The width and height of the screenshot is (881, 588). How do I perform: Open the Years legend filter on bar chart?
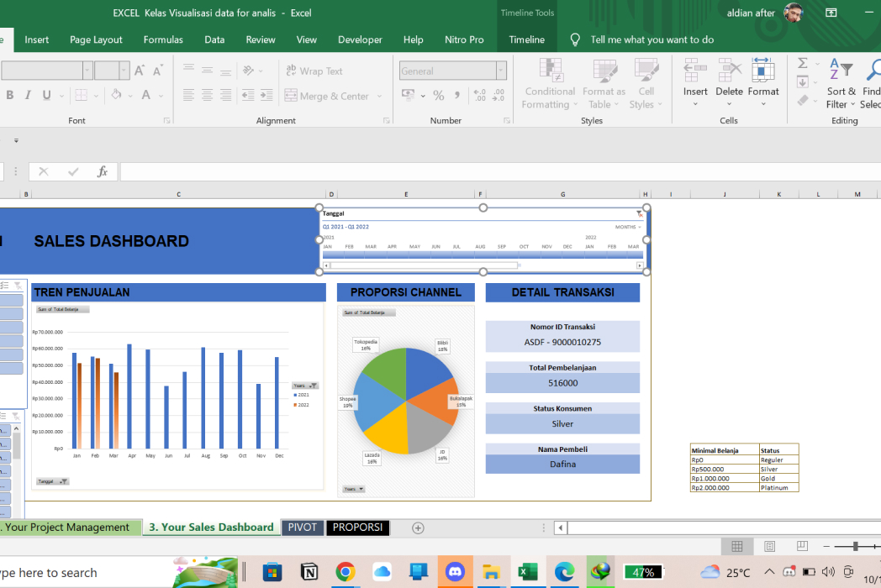click(306, 386)
